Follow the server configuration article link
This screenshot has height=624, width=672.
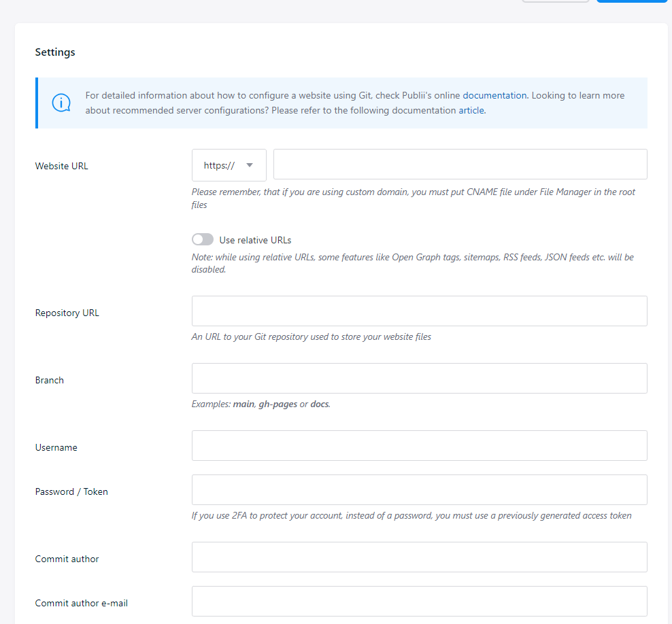pyautogui.click(x=471, y=110)
